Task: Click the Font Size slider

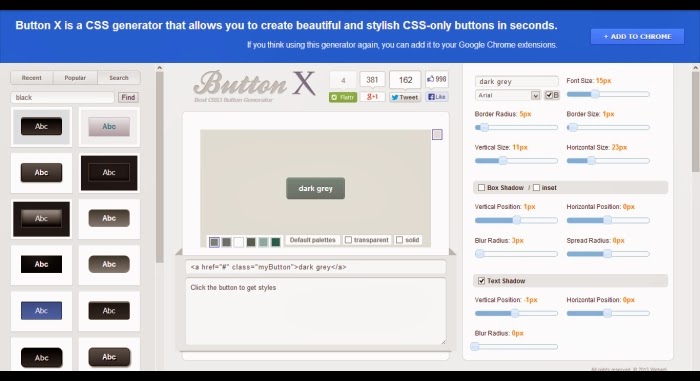Action: [x=608, y=94]
